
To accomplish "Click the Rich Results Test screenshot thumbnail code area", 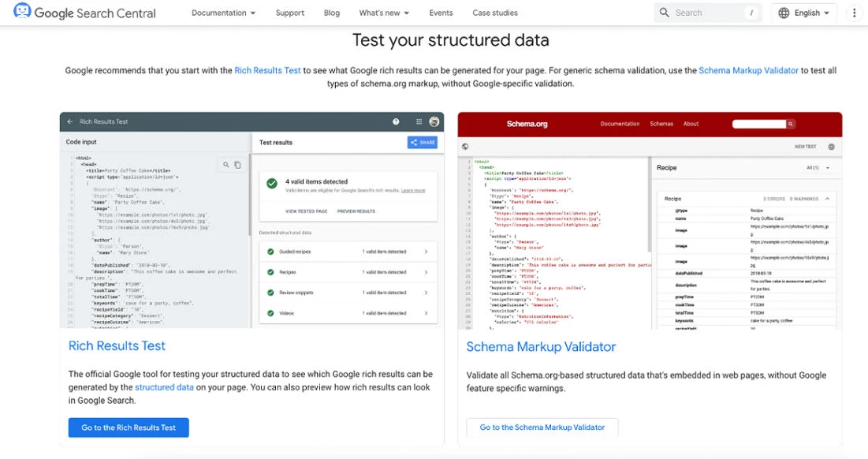I will pyautogui.click(x=155, y=241).
